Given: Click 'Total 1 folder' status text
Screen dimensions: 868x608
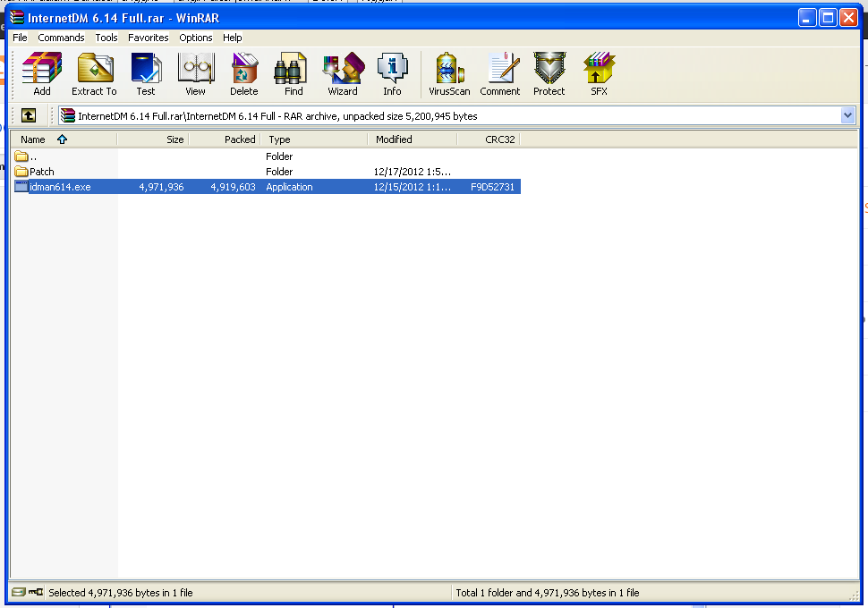Looking at the screenshot, I should 547,593.
